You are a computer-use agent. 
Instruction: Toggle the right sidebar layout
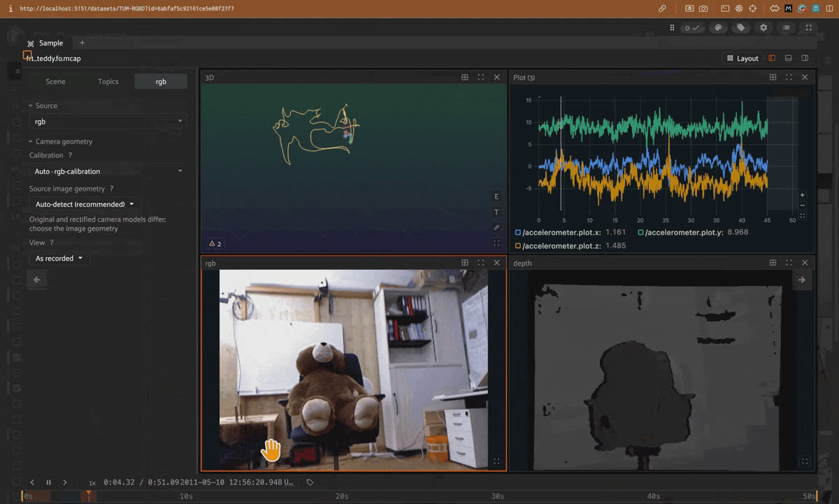click(805, 58)
